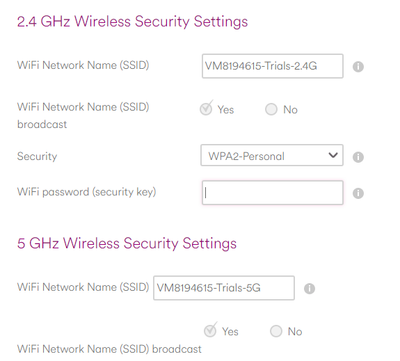Click the info icon next to Security dropdown
The height and width of the screenshot is (361, 400).
click(358, 157)
